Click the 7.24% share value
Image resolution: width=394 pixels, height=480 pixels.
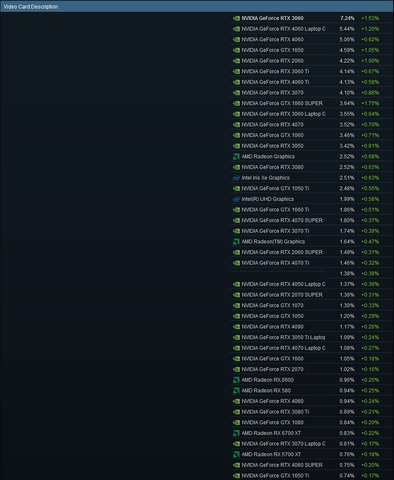pos(347,18)
